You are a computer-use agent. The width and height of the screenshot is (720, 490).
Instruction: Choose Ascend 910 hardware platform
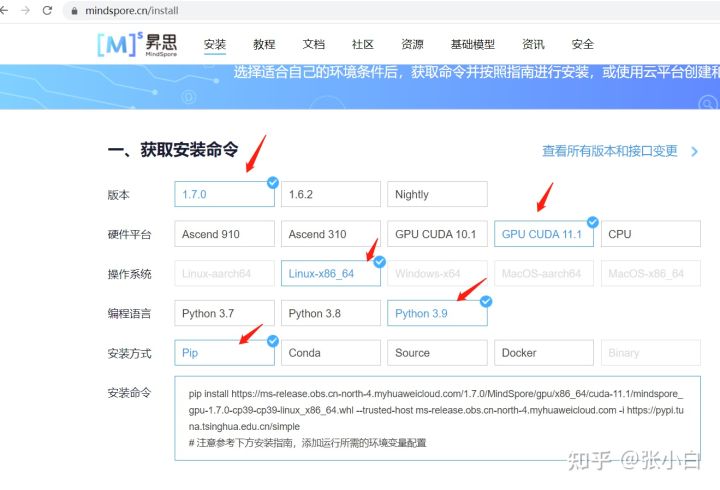point(225,234)
